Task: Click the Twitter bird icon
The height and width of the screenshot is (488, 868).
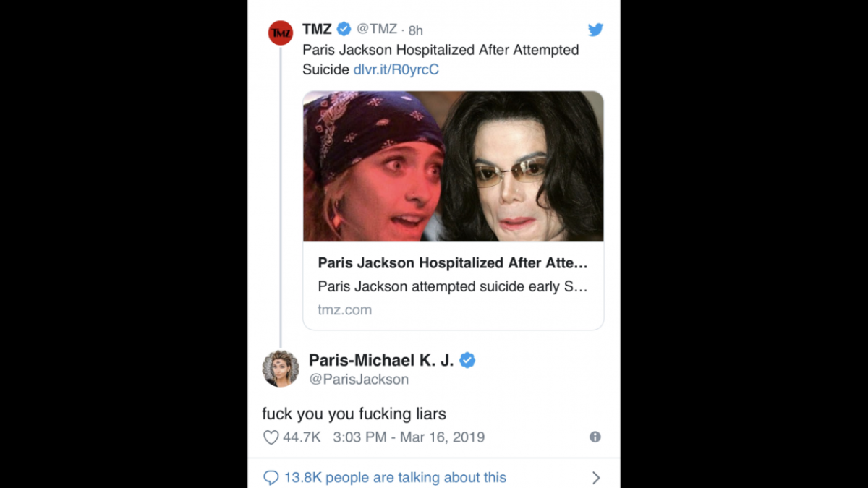Action: click(595, 30)
